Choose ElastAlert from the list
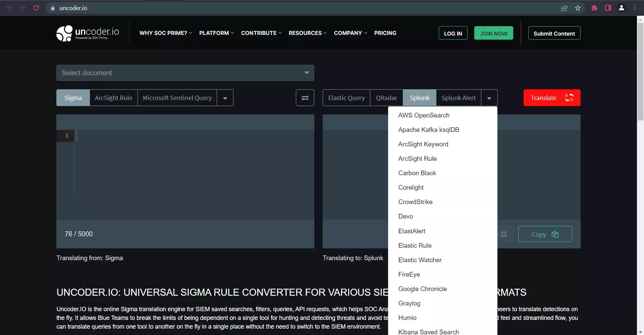The image size is (644, 335). point(442,231)
